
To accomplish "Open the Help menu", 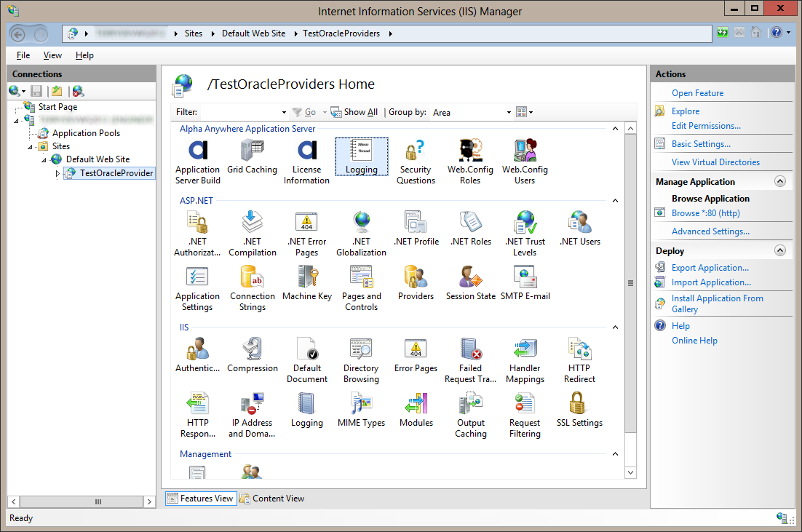I will coord(84,55).
